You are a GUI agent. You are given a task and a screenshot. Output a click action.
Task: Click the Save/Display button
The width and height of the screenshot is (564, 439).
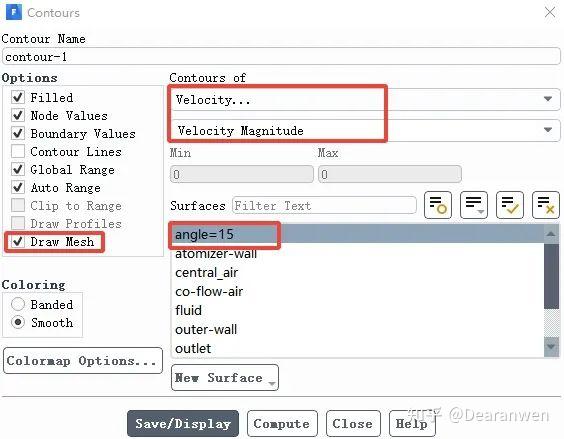[183, 424]
